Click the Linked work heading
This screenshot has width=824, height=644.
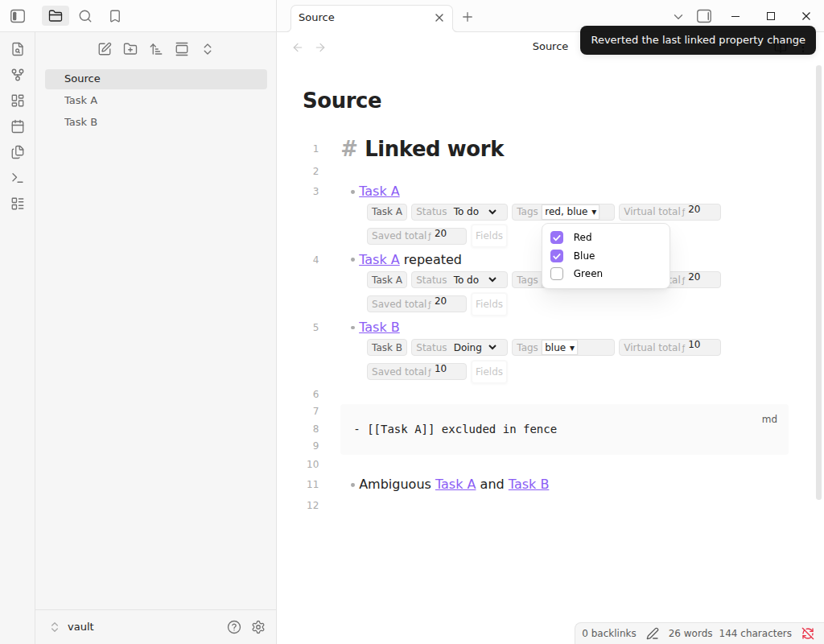pyautogui.click(x=434, y=149)
